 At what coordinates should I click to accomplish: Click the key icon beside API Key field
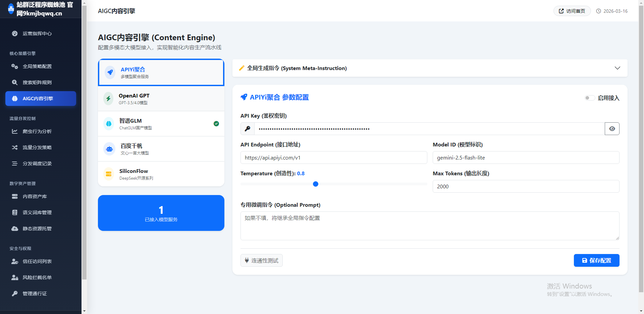coord(248,129)
